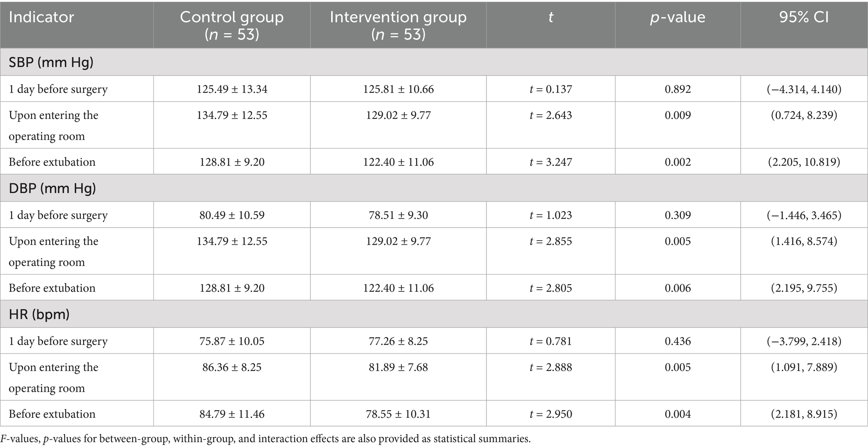Click the Indicator column header

point(41,17)
